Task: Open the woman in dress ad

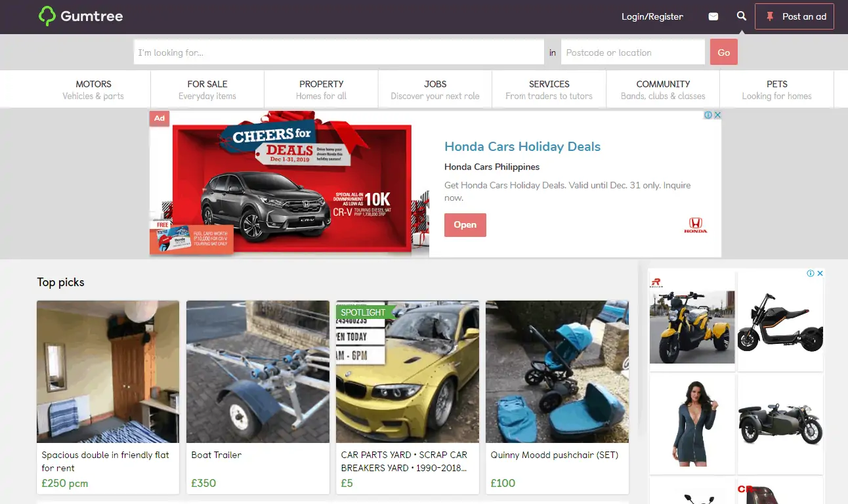Action: point(692,423)
